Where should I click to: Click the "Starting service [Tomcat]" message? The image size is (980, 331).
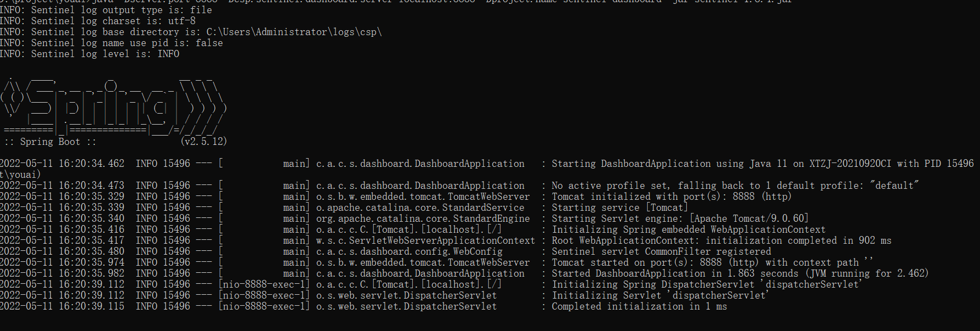(x=619, y=207)
